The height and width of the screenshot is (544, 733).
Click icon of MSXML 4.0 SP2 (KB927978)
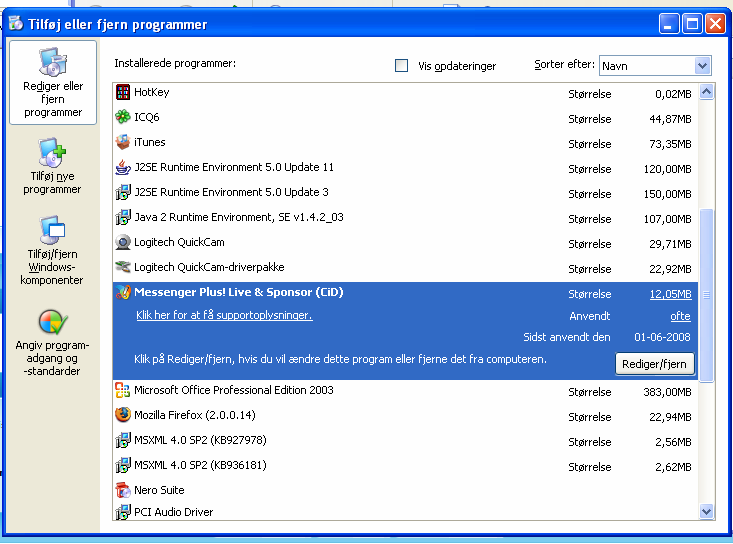(123, 440)
